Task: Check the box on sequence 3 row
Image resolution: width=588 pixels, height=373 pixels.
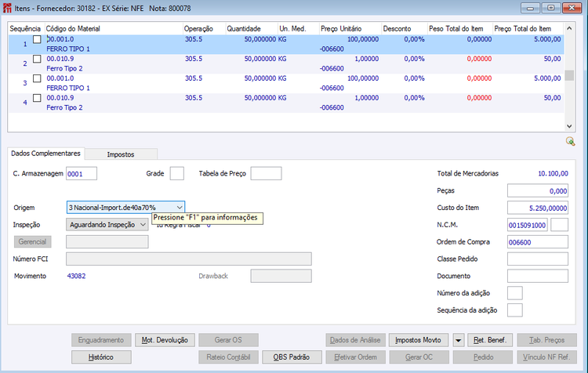Action: [x=37, y=78]
